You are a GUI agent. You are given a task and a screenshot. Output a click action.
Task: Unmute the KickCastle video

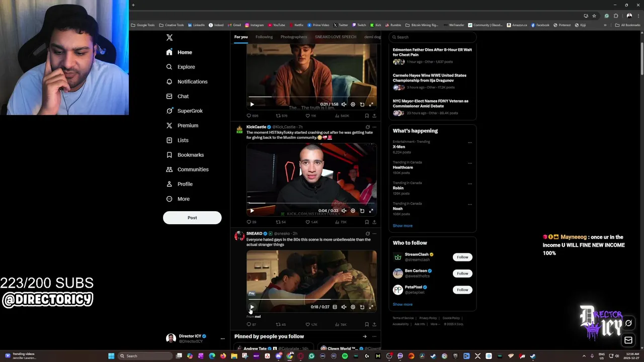tap(344, 211)
